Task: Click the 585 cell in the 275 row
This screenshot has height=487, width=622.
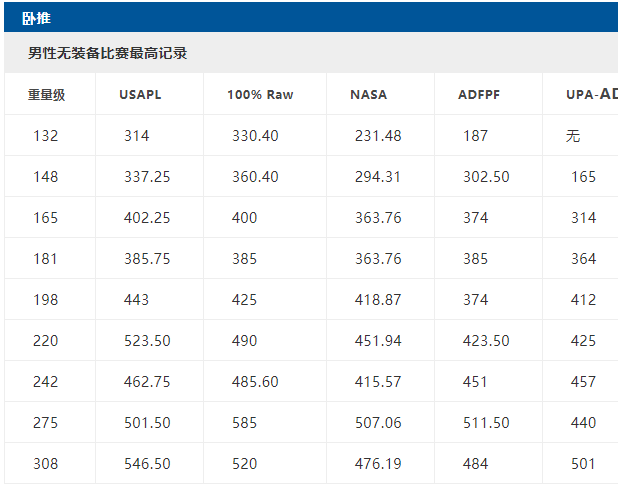Action: pos(244,423)
